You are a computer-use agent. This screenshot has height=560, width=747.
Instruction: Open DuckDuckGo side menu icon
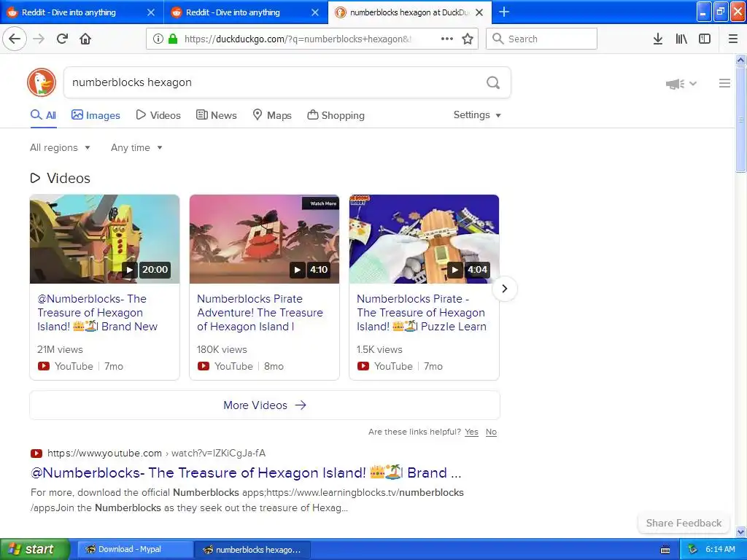724,83
